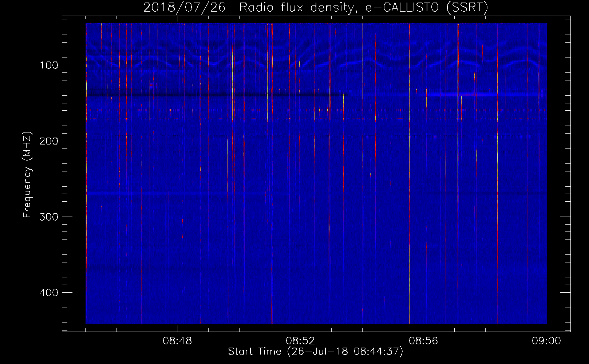Screen dimensions: 589x364
Task: Click the 09:00 time tick label
Action: (x=546, y=341)
